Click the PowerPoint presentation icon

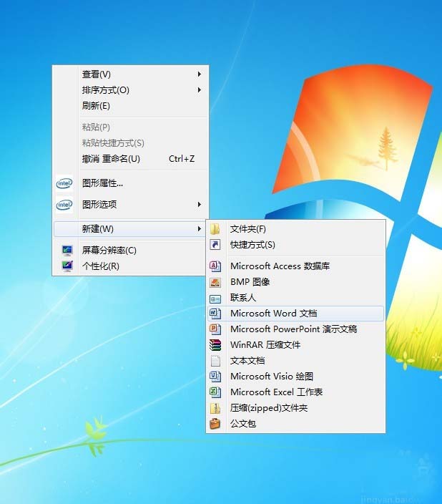(x=215, y=329)
